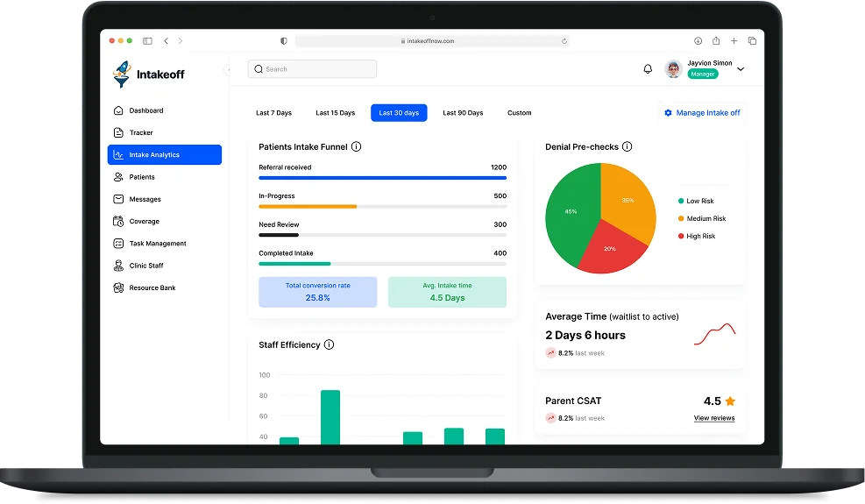Click the Average Time trend sparkline
Screen dimensions: 865x504
click(x=715, y=334)
